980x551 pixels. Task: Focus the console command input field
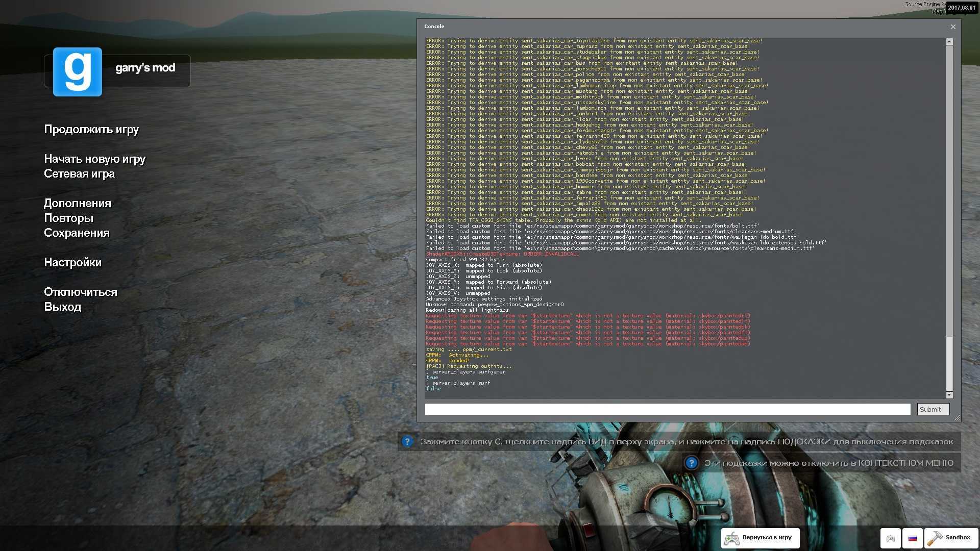pyautogui.click(x=668, y=409)
